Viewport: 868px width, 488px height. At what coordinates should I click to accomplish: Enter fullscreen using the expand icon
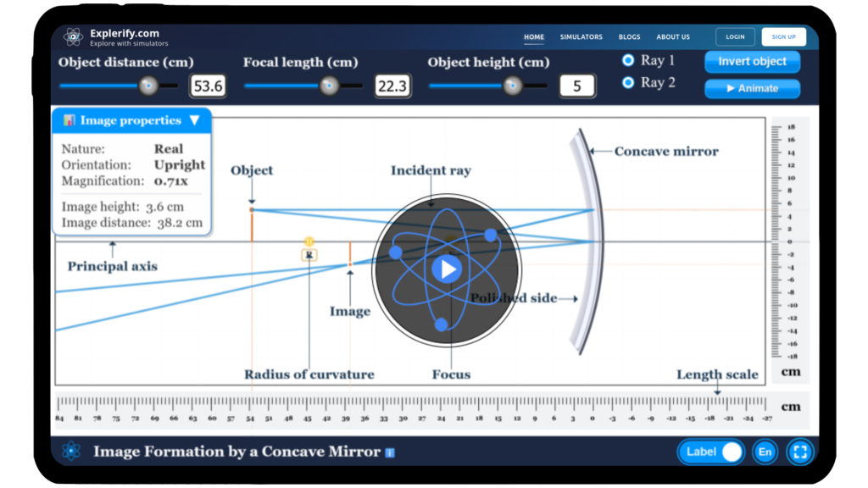[799, 452]
